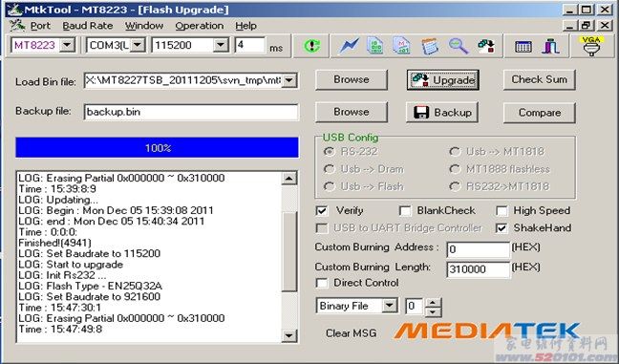The image size is (619, 364).
Task: Open the COM3 port dropdown
Action: [138, 45]
